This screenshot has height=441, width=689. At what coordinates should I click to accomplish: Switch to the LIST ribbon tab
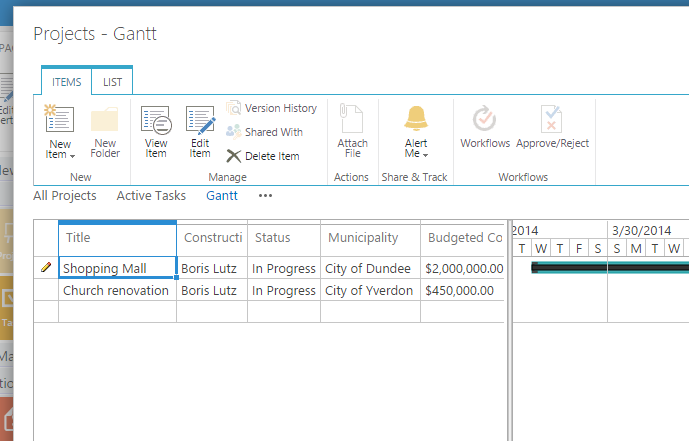click(x=112, y=82)
